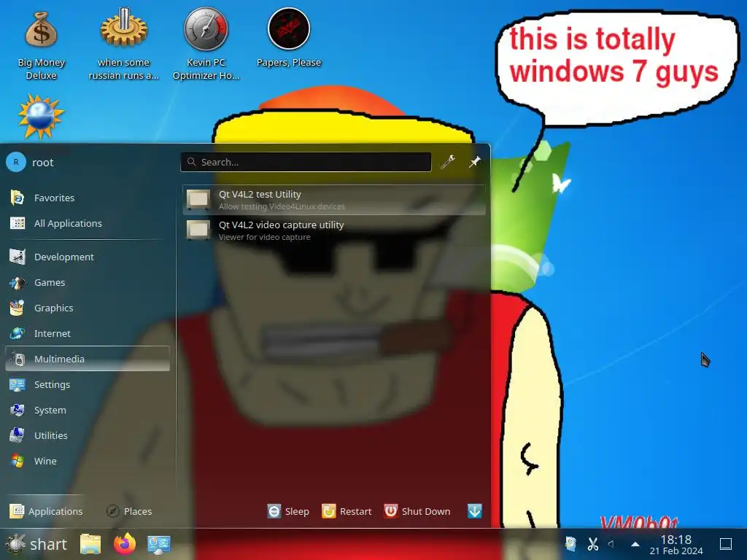The width and height of the screenshot is (747, 560).
Task: Click the Qt V4L2 test Utility icon
Action: click(x=198, y=200)
